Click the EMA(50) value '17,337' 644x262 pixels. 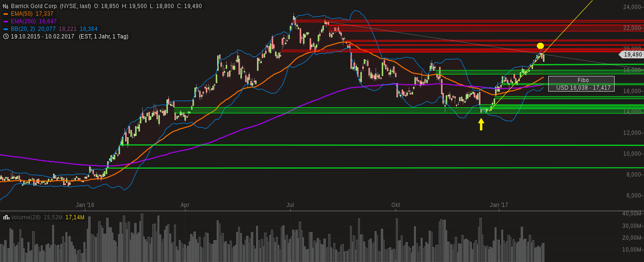[45, 14]
